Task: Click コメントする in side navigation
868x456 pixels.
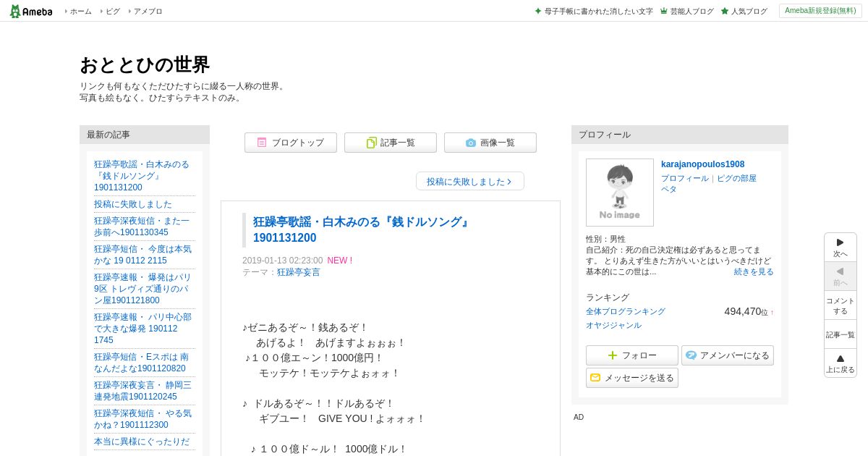Action: (841, 305)
